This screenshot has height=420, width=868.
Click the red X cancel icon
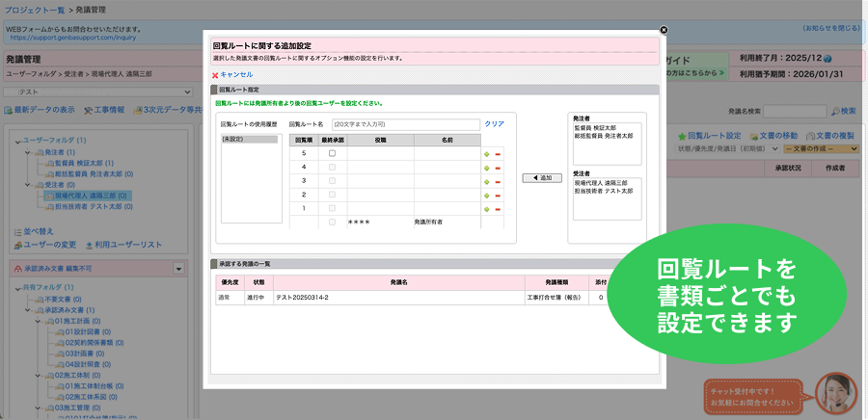pyautogui.click(x=215, y=74)
